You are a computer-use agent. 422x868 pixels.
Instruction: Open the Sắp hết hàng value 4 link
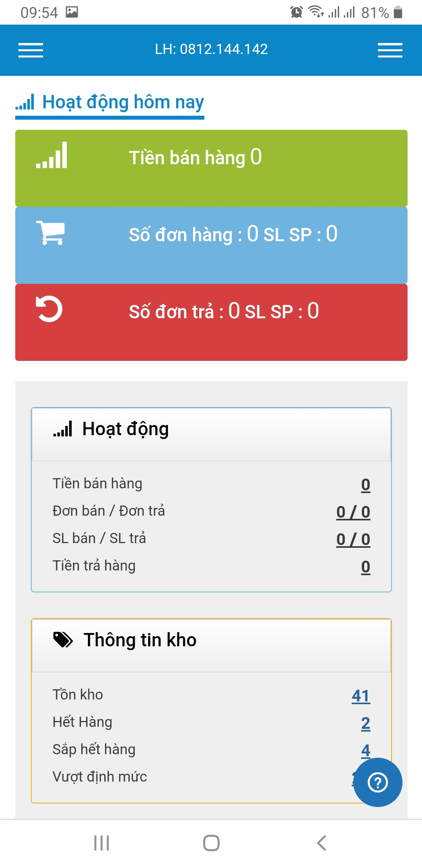point(365,750)
